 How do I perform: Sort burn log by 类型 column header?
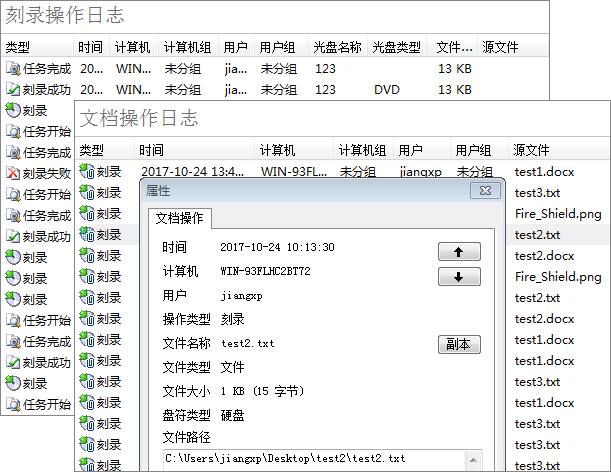pos(37,47)
